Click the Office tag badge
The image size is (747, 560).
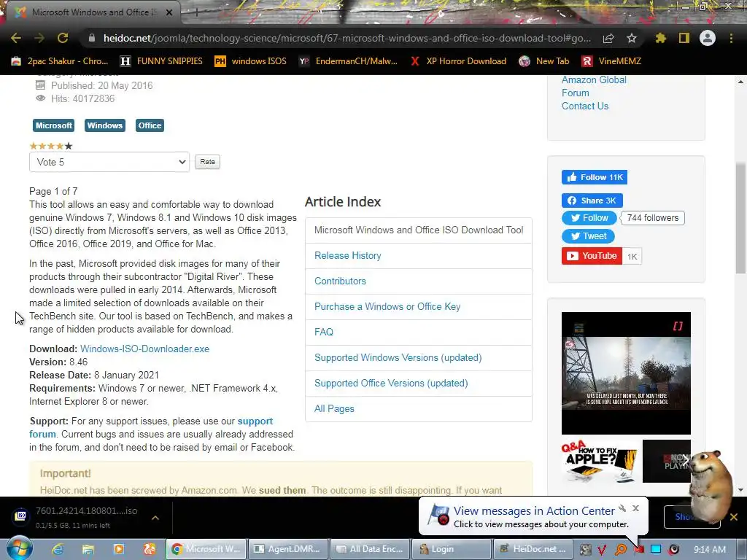pos(150,125)
